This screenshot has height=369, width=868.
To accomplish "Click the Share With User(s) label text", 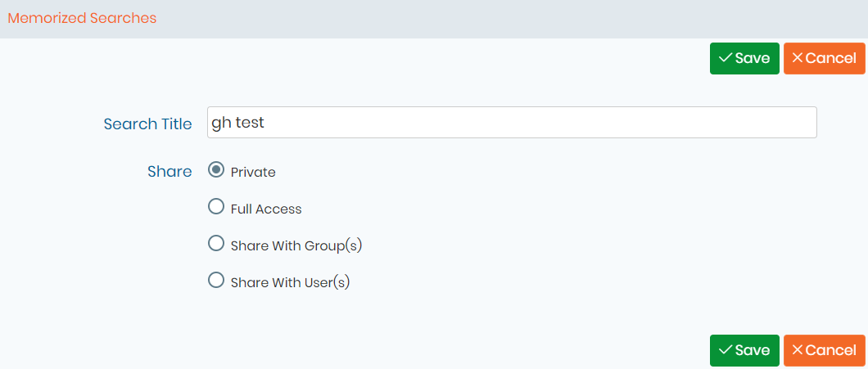I will pos(291,282).
